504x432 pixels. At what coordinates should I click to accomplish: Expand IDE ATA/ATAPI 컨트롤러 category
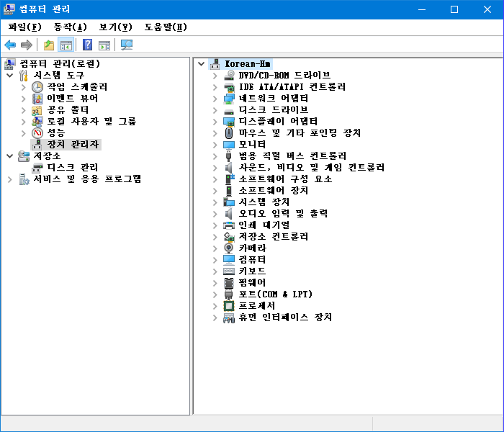215,87
